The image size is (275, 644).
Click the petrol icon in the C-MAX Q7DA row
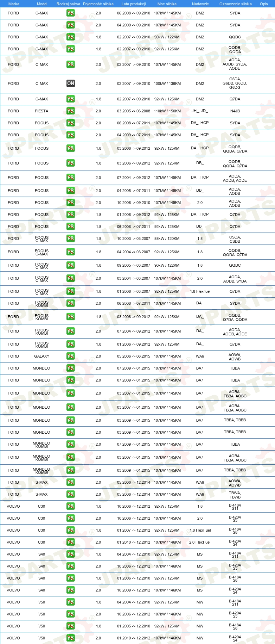click(x=71, y=99)
